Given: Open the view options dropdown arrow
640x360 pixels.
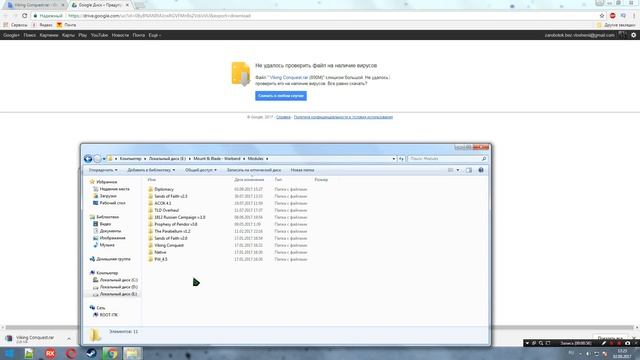Looking at the screenshot, I should [x=458, y=170].
